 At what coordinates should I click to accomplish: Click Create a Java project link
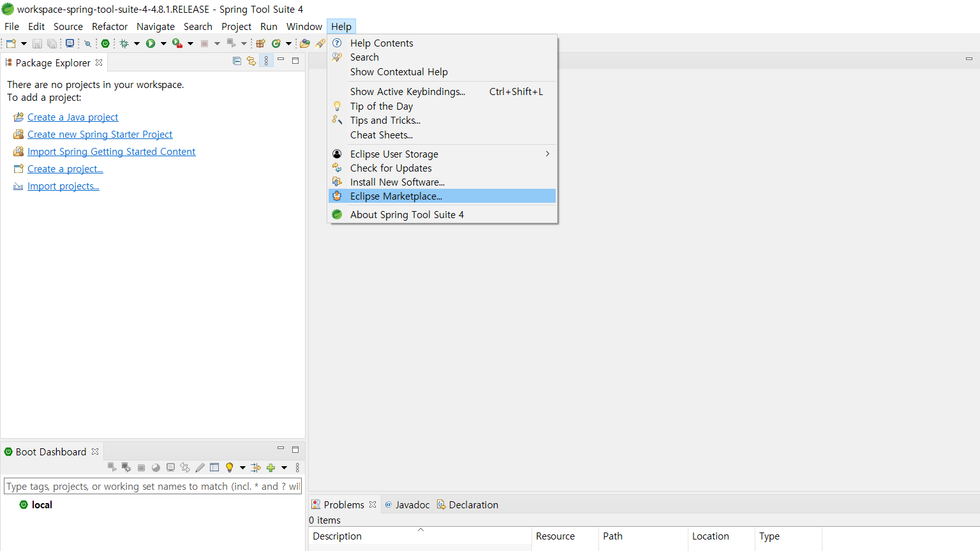[x=73, y=117]
